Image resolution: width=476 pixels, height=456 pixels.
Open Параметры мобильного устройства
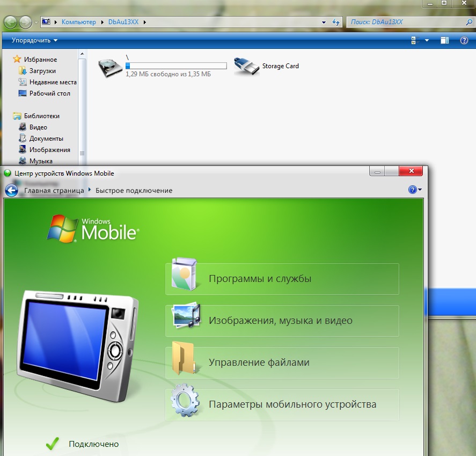click(282, 404)
